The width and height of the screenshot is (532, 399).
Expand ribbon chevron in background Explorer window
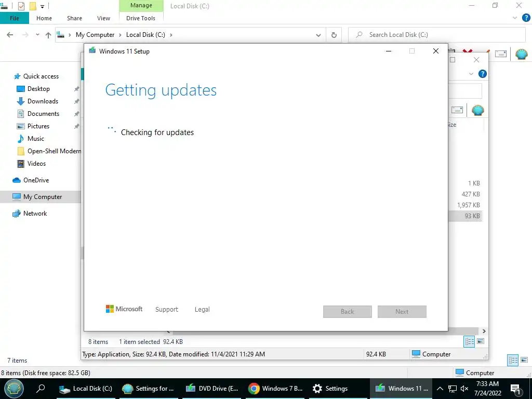tap(471, 74)
